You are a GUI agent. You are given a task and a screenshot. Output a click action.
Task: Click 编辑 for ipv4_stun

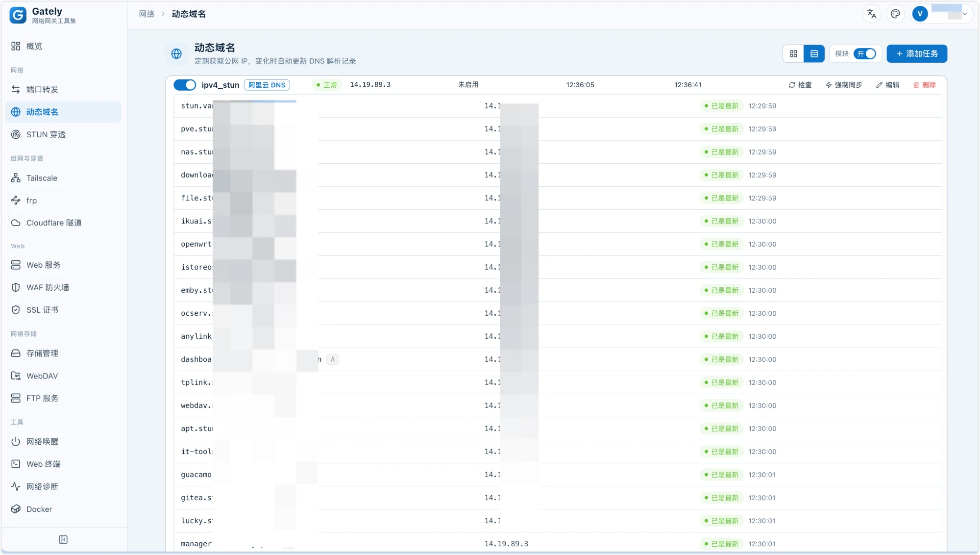point(888,85)
